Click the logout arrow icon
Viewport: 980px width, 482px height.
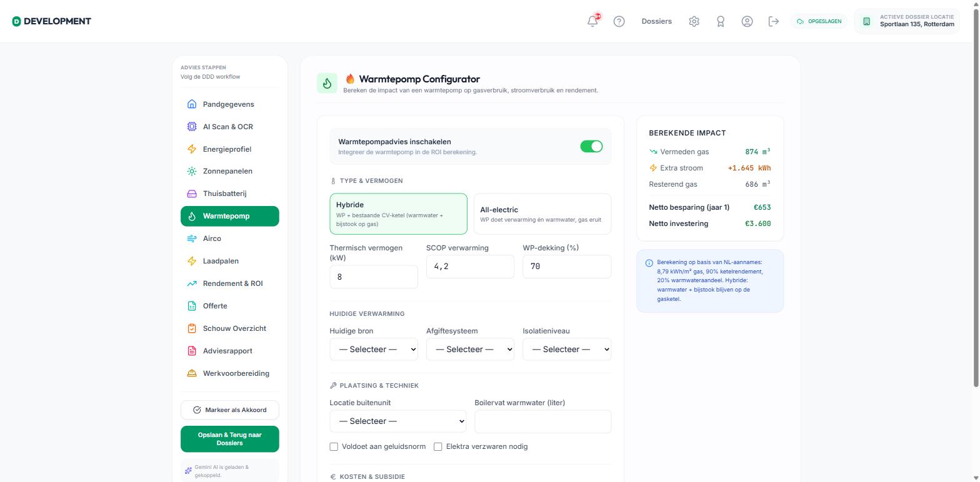coord(774,21)
